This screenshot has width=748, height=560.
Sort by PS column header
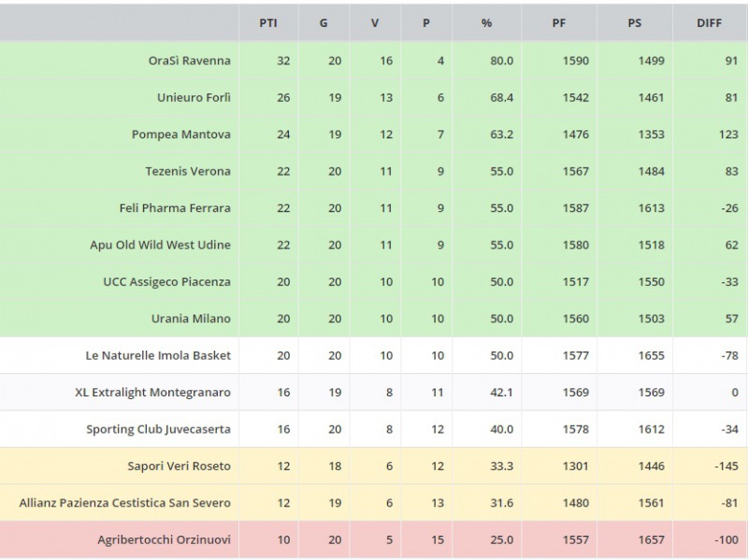tap(635, 23)
